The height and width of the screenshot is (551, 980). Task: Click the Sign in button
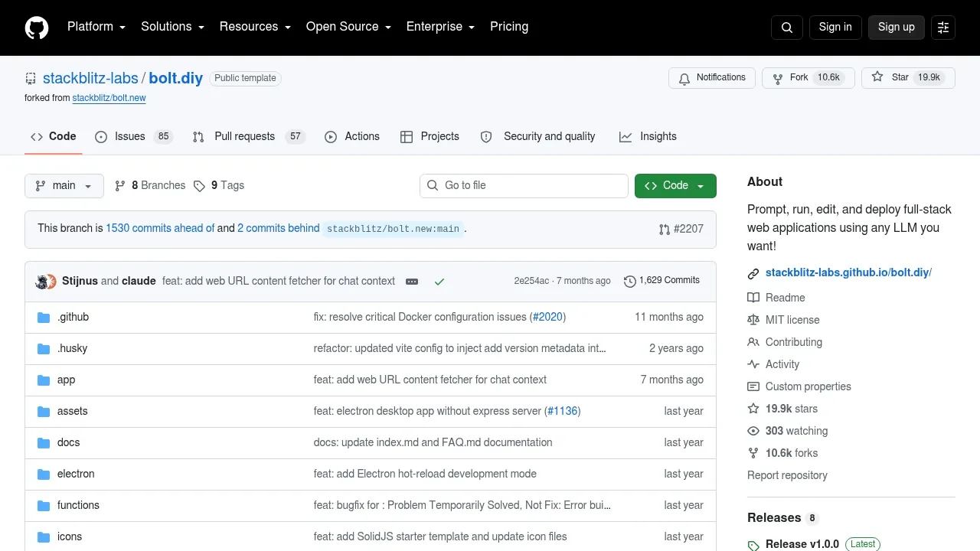click(835, 27)
